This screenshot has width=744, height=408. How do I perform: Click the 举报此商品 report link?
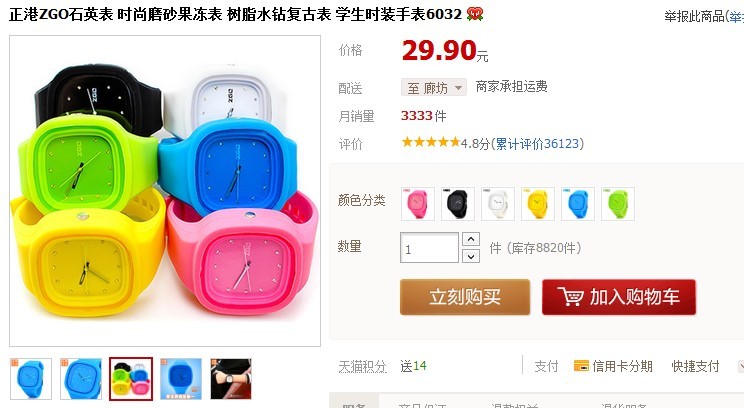tap(695, 17)
